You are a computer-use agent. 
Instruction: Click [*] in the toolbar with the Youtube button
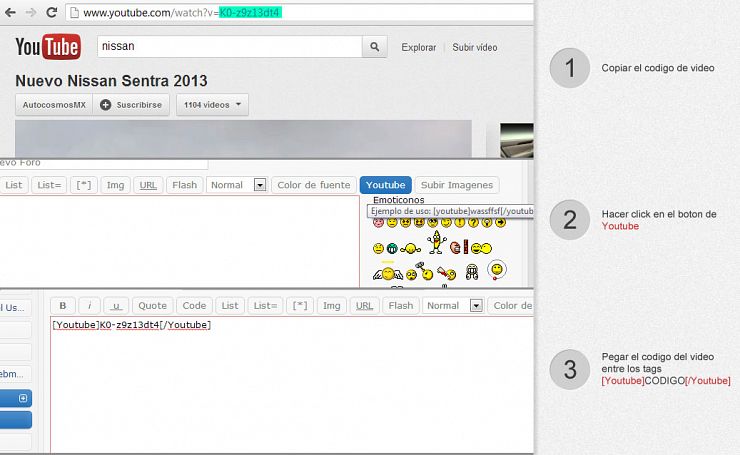coord(84,185)
